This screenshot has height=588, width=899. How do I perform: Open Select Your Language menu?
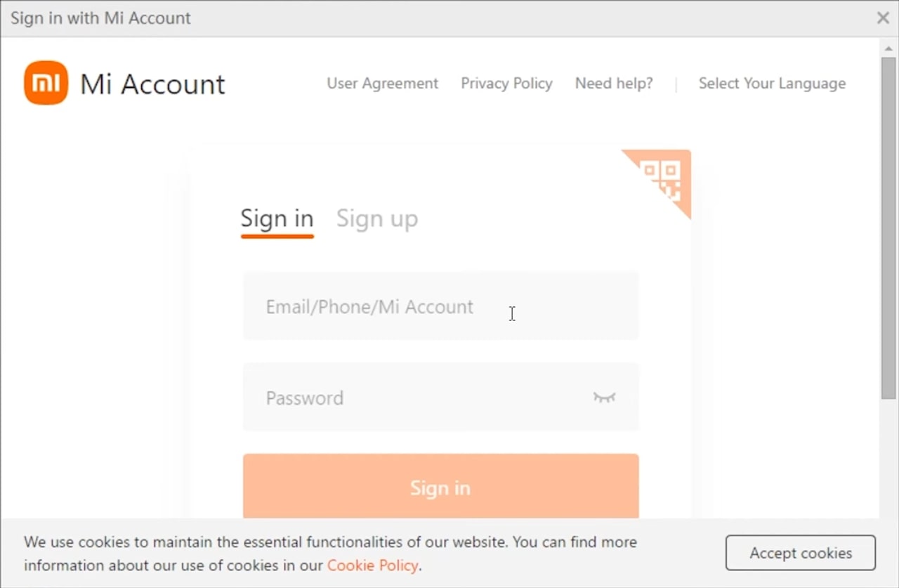click(x=772, y=84)
